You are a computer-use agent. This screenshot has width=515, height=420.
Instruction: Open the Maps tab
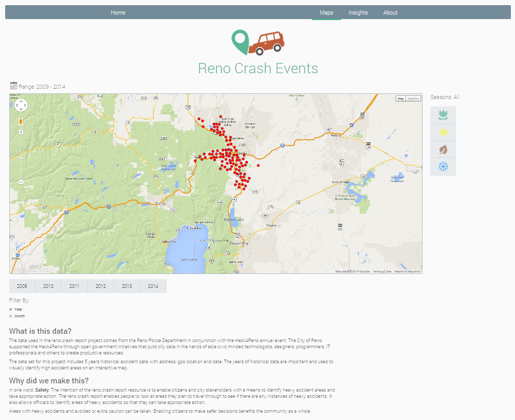point(326,12)
